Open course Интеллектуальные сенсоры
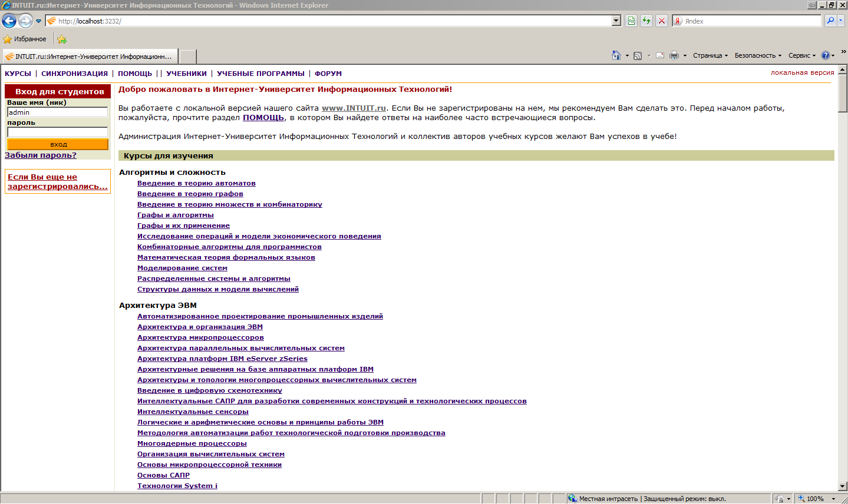The width and height of the screenshot is (848, 504). 193,412
